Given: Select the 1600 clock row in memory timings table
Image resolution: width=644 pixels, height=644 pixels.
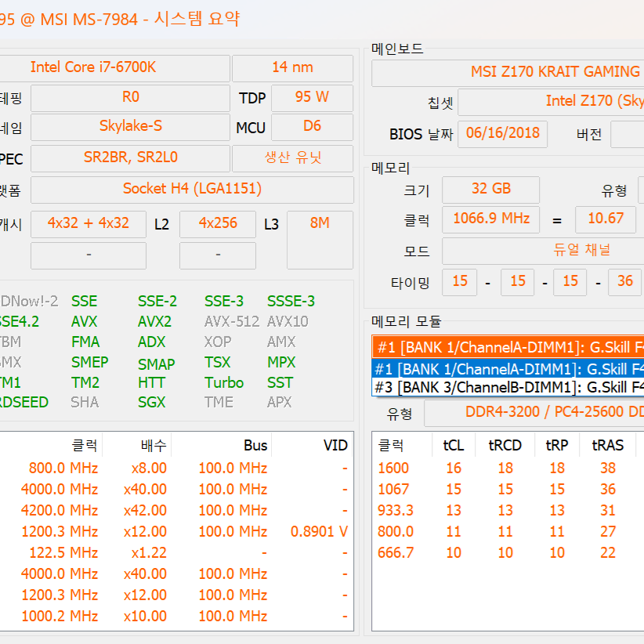Looking at the screenshot, I should [x=508, y=469].
